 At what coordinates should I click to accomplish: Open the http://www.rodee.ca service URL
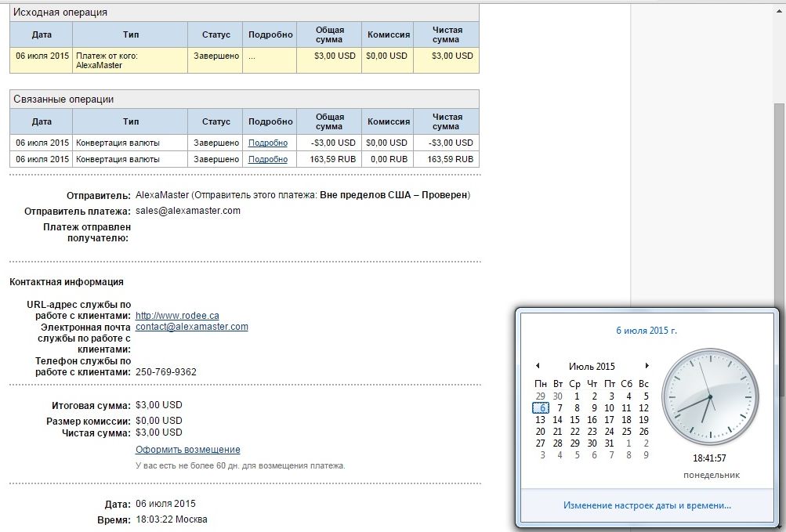pos(172,316)
